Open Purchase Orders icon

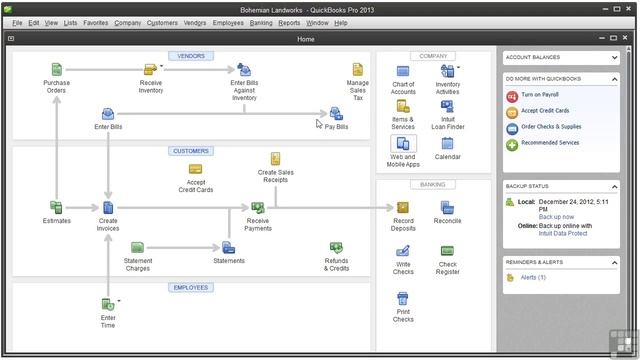click(57, 70)
